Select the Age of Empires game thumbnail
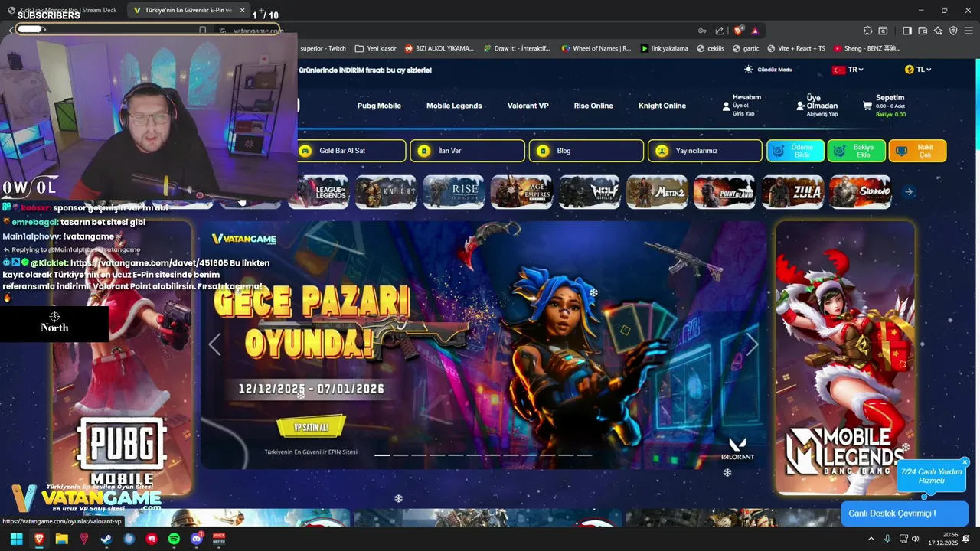Viewport: 980px width, 551px height. tap(521, 192)
